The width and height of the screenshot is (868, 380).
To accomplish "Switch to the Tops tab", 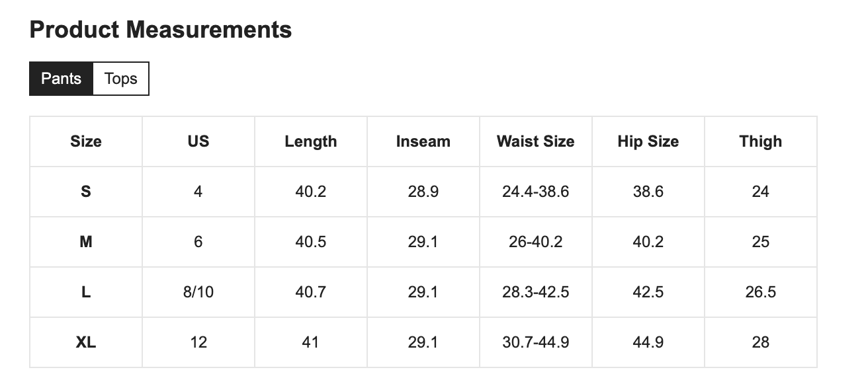I will pos(121,79).
